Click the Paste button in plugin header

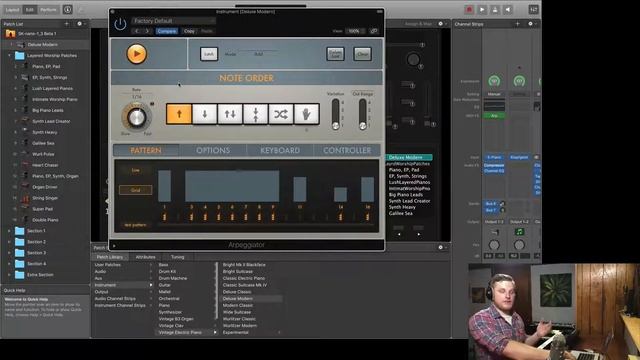click(207, 31)
